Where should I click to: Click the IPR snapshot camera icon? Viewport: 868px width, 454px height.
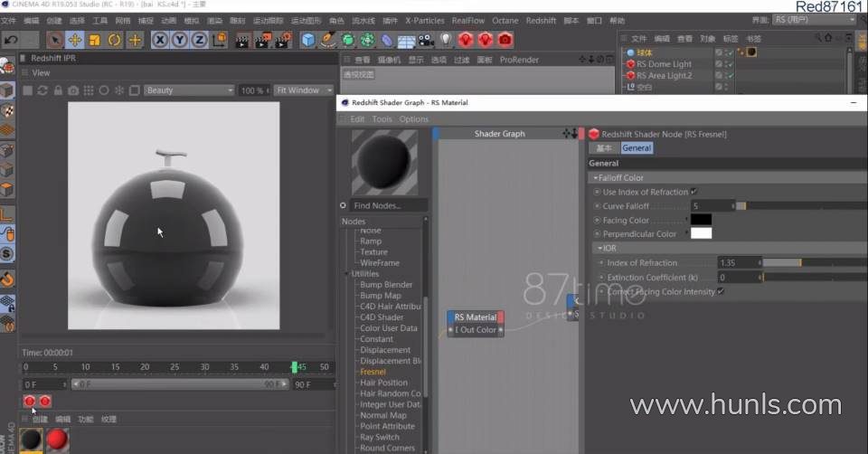coord(73,90)
